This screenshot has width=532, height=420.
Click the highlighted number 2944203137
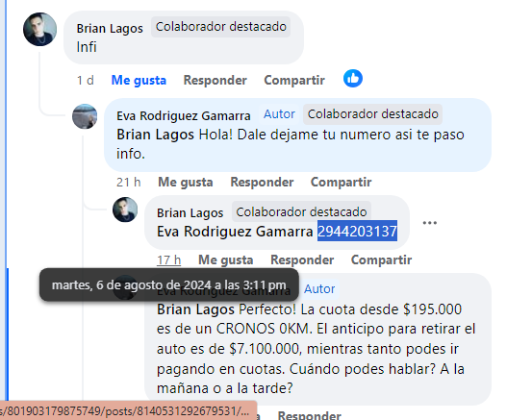pyautogui.click(x=357, y=232)
